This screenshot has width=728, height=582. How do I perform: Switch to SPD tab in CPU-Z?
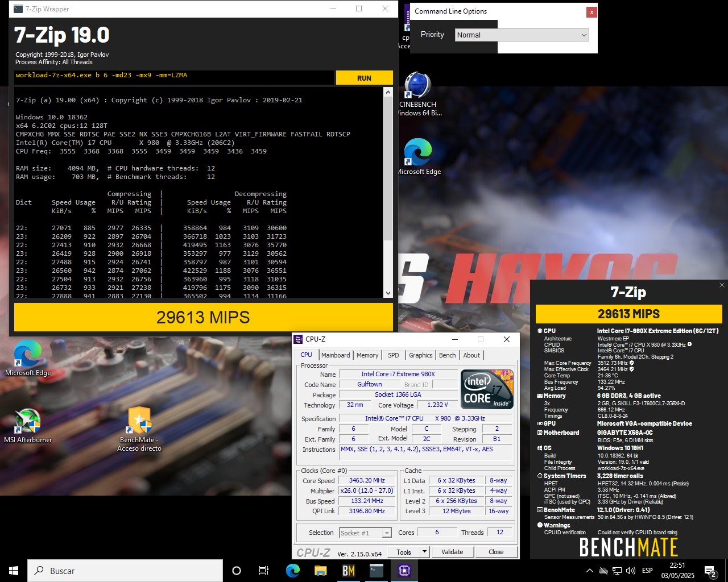point(394,355)
